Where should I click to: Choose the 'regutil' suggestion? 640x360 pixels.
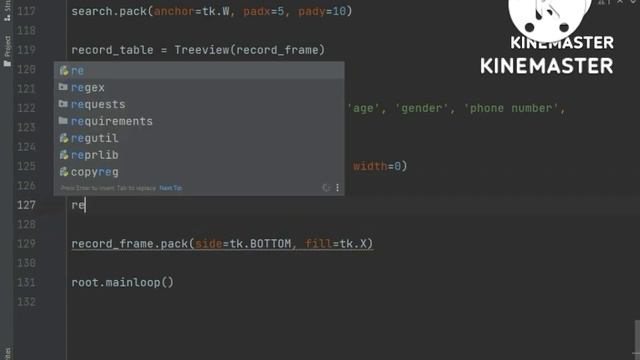(199, 138)
